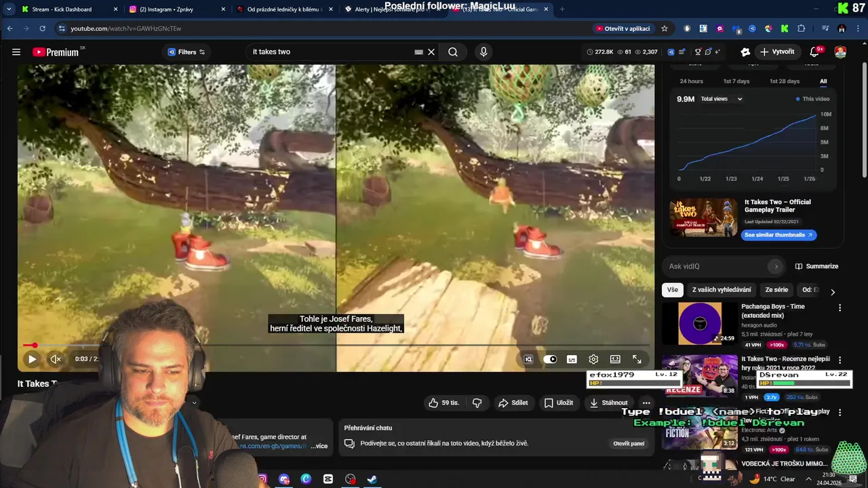This screenshot has width=868, height=488.
Task: Open YouTube notifications bell
Action: click(815, 52)
